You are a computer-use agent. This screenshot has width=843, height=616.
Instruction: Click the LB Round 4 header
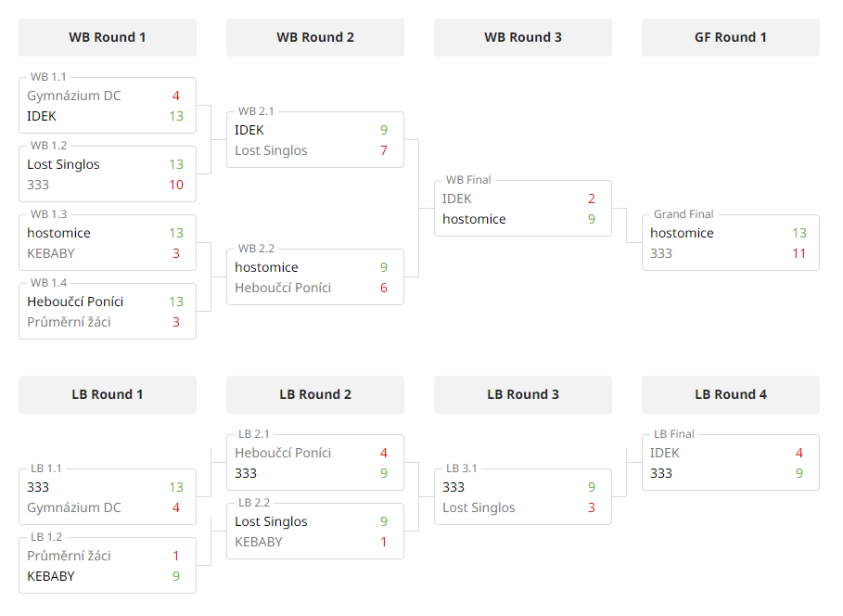(731, 394)
